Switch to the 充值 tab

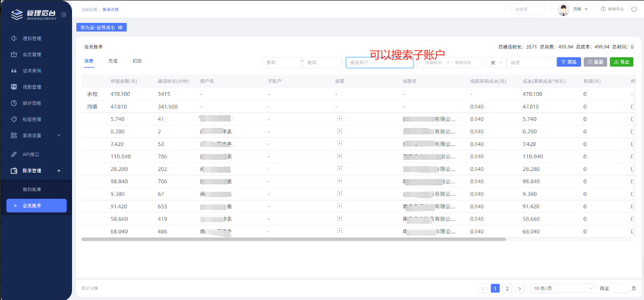(113, 61)
